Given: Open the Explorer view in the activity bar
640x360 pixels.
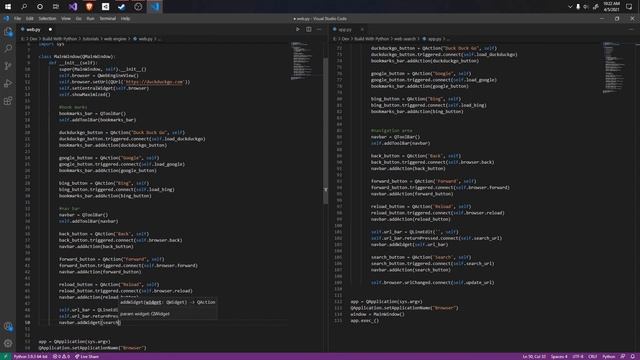Looking at the screenshot, I should click(8, 31).
